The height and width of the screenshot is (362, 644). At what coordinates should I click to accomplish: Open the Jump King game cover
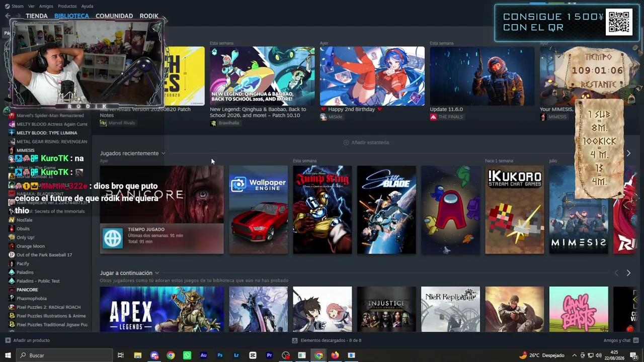click(x=323, y=210)
